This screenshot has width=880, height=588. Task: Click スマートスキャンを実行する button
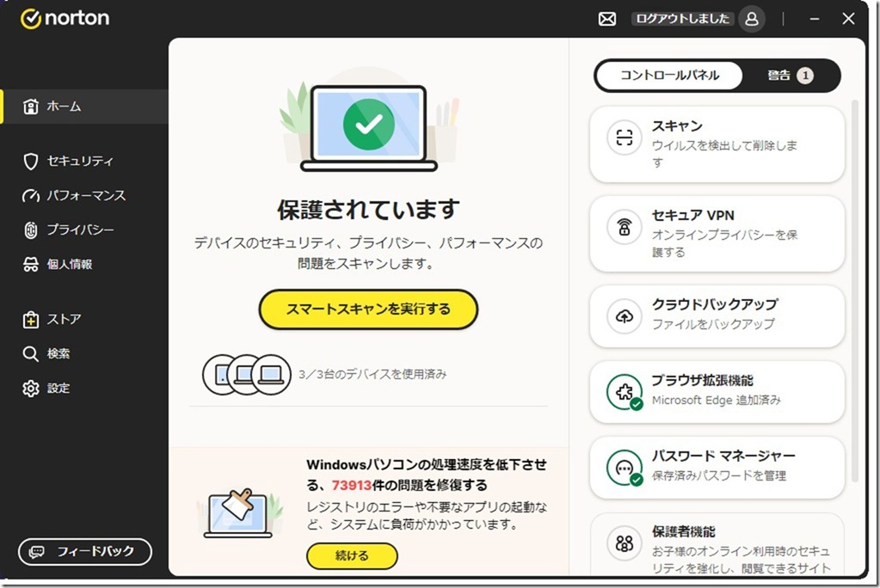368,309
